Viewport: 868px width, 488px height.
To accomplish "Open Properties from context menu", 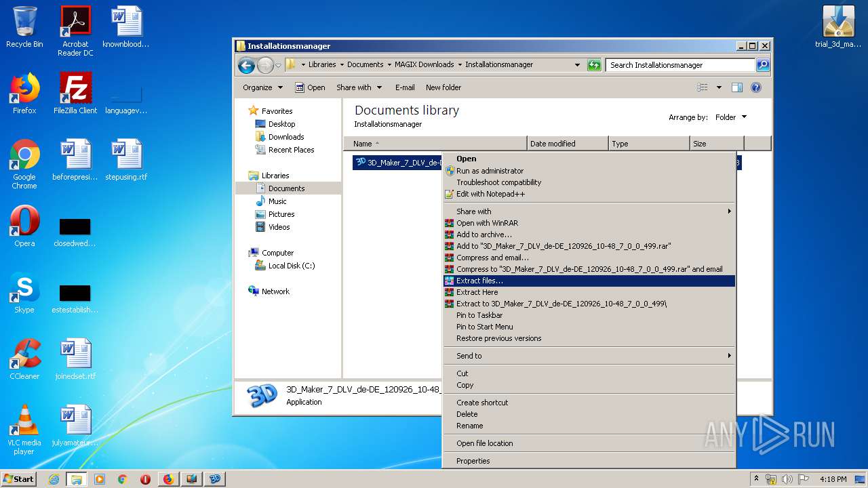I will click(x=589, y=461).
